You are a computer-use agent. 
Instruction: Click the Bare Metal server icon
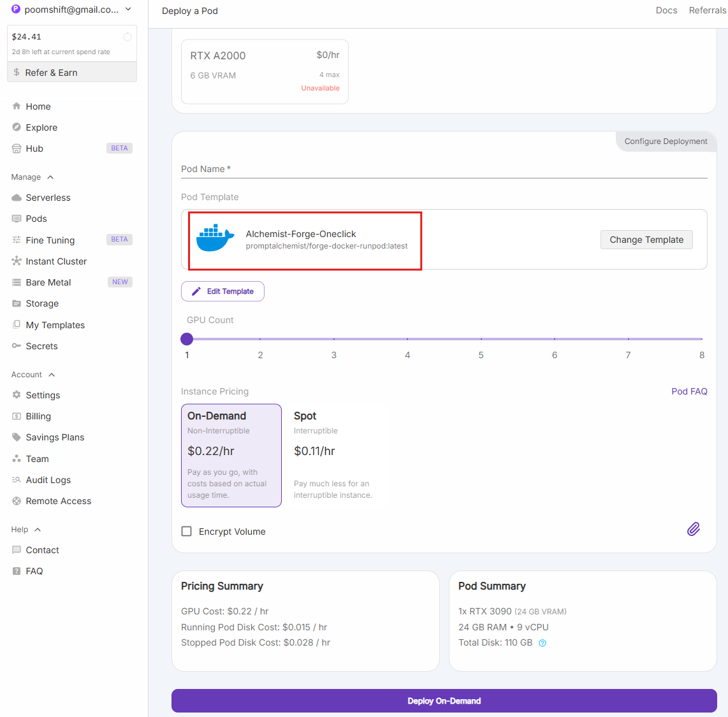point(17,282)
